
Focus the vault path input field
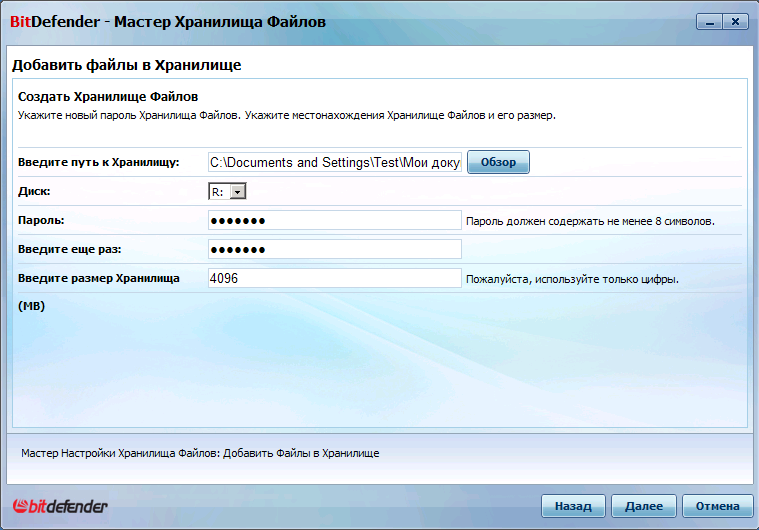pyautogui.click(x=334, y=162)
